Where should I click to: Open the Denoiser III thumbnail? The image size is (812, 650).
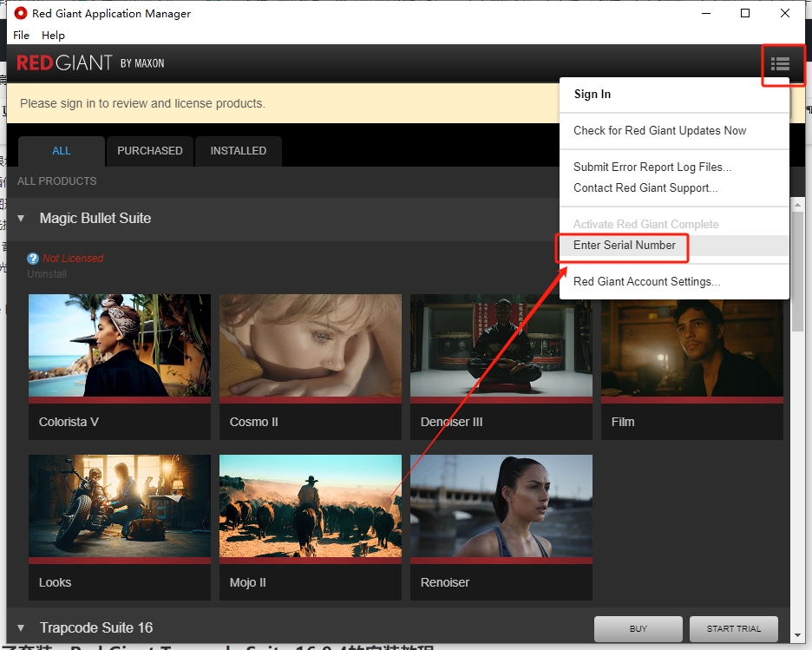click(x=501, y=345)
